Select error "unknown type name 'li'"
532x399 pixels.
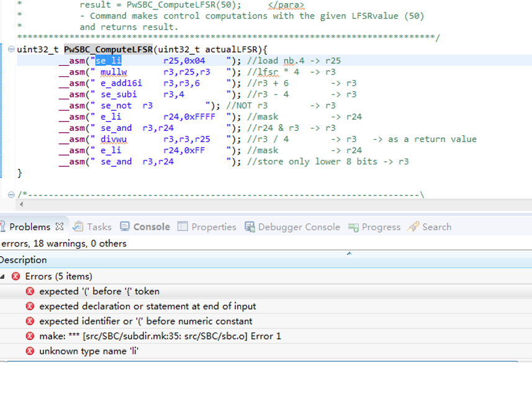(266, 351)
